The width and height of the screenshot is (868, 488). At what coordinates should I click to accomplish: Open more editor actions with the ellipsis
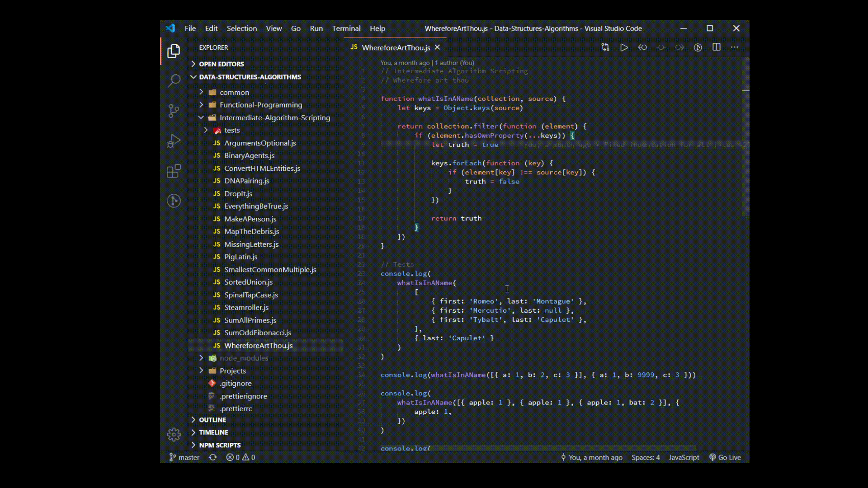tap(735, 47)
